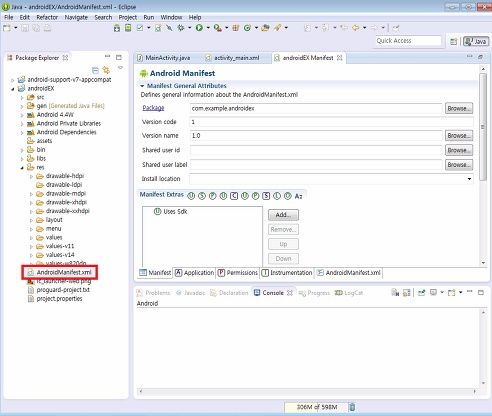Viewport: 492px width, 416px height.
Task: Maximize the Console view
Action: coord(481,293)
